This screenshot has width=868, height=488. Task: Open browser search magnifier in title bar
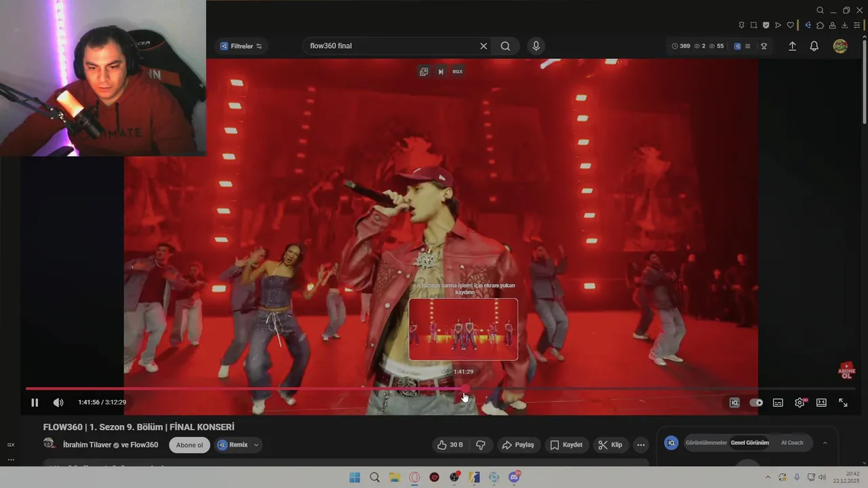[820, 10]
